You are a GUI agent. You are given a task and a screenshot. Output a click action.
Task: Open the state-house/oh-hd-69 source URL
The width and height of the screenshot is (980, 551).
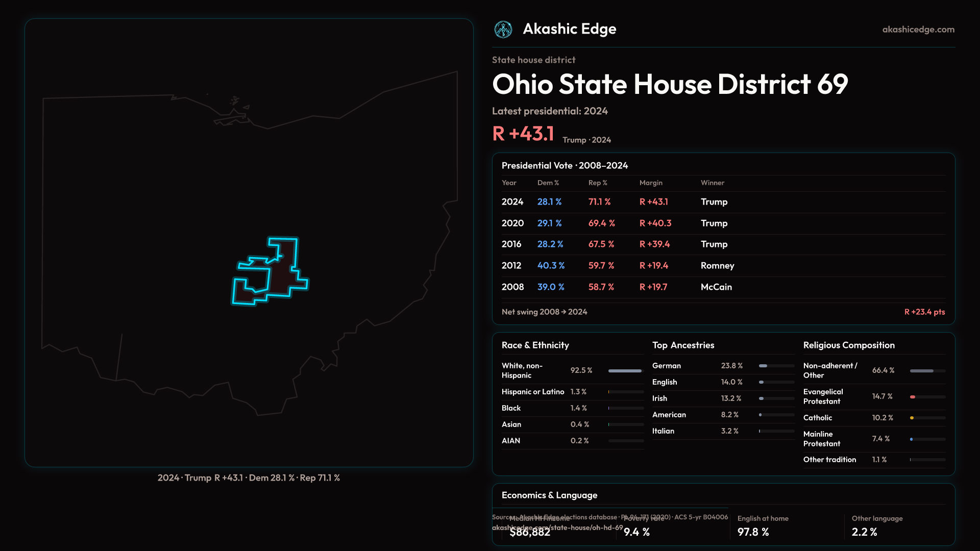click(x=557, y=528)
